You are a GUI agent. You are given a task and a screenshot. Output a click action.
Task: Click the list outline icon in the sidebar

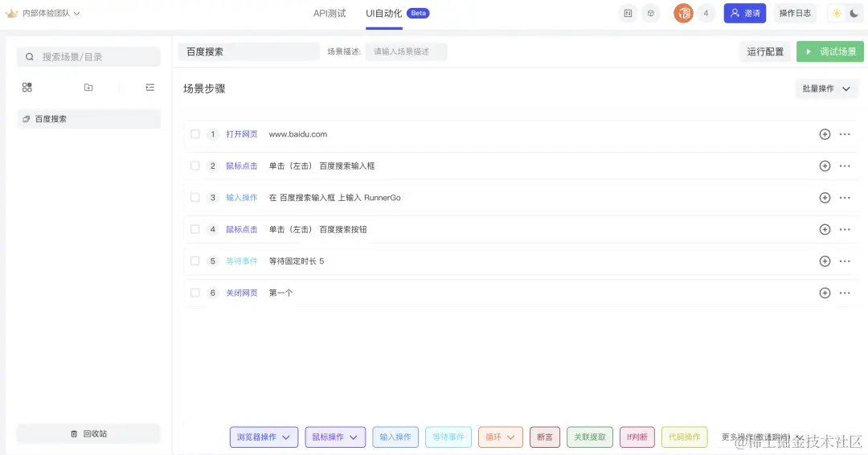(x=150, y=87)
